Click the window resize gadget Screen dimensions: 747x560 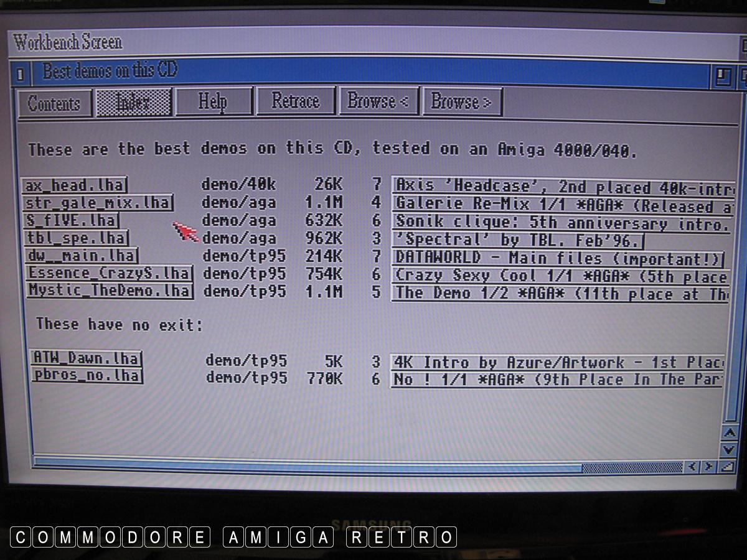point(726,466)
